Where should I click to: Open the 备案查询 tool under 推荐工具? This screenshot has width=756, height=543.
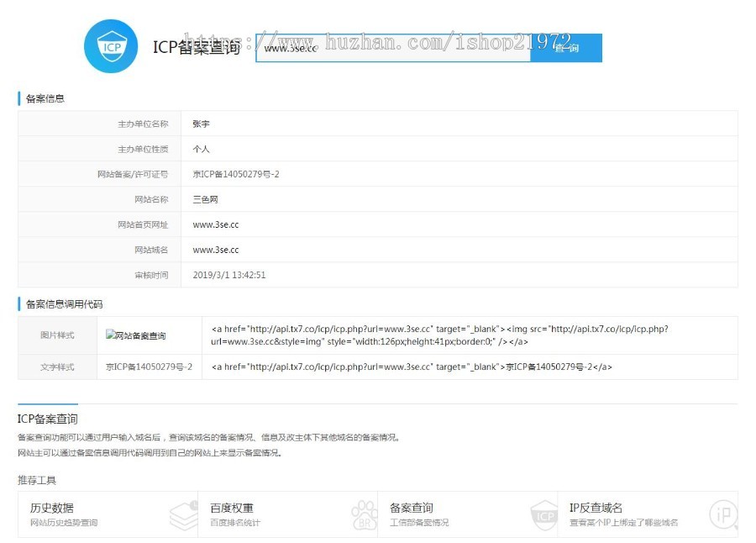coord(411,508)
